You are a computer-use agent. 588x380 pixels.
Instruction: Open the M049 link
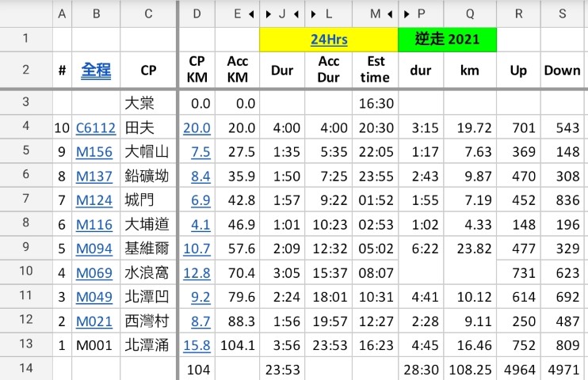point(94,297)
